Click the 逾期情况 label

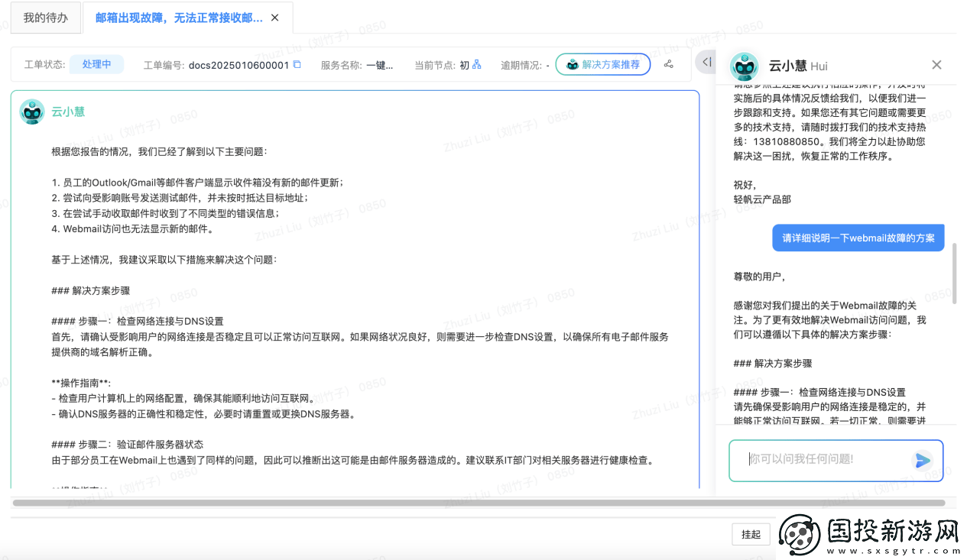click(521, 66)
